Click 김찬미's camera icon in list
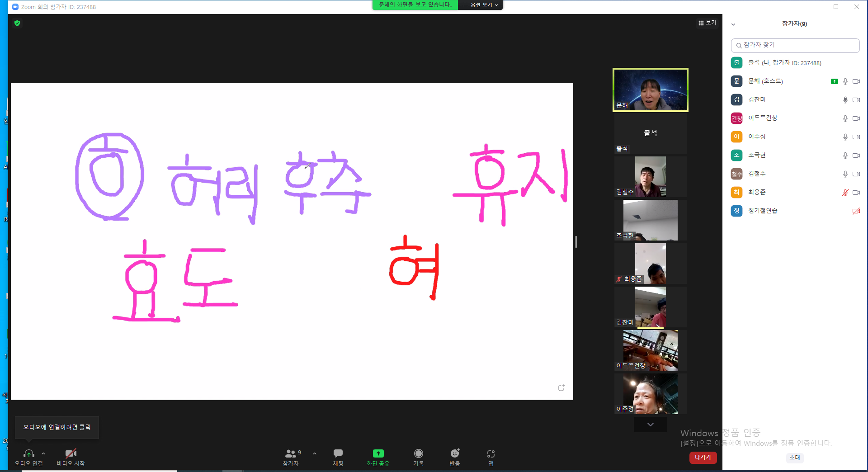The image size is (868, 472). coord(856,100)
